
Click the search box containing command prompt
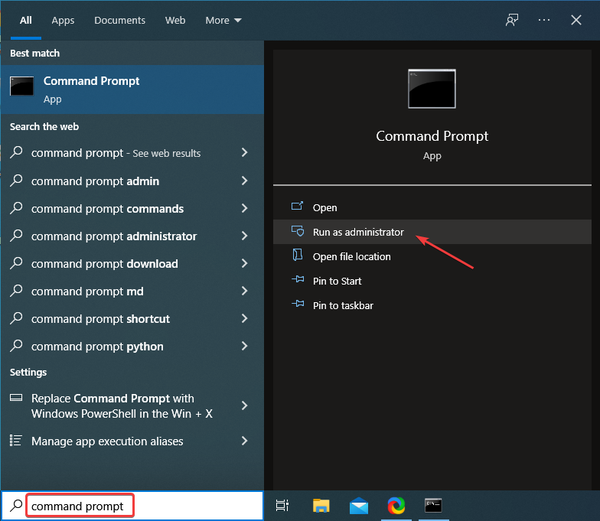click(x=78, y=506)
